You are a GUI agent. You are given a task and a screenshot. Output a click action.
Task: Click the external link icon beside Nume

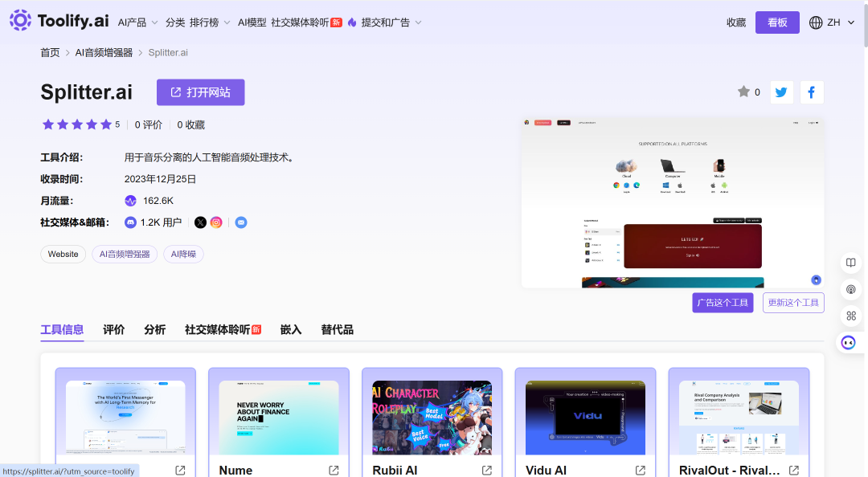tap(334, 471)
